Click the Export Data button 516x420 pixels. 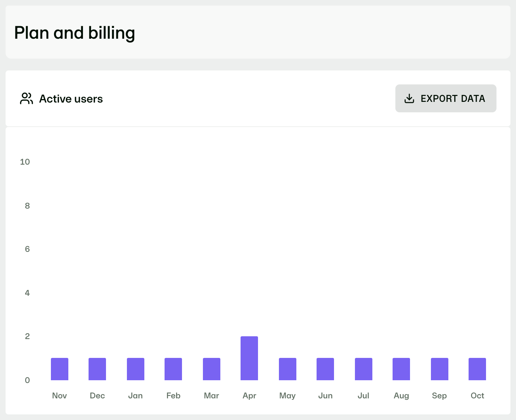[x=446, y=98]
